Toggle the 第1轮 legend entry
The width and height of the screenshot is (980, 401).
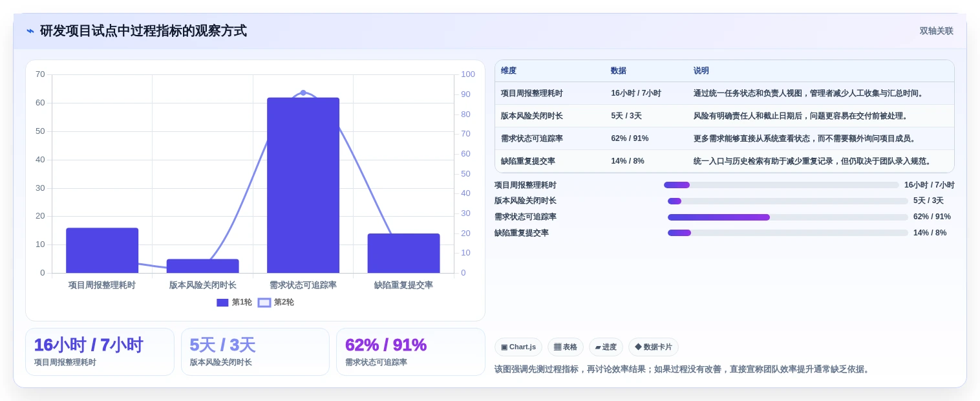click(234, 302)
